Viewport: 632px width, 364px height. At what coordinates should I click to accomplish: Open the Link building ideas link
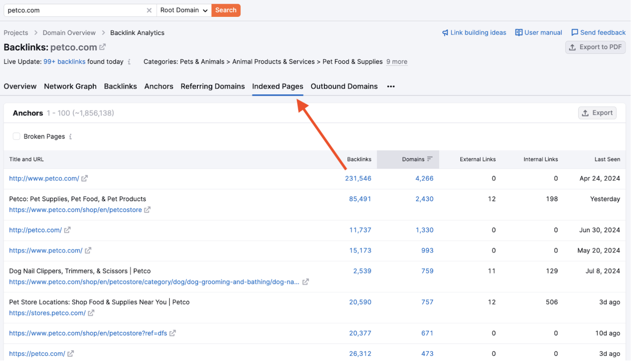pyautogui.click(x=478, y=33)
